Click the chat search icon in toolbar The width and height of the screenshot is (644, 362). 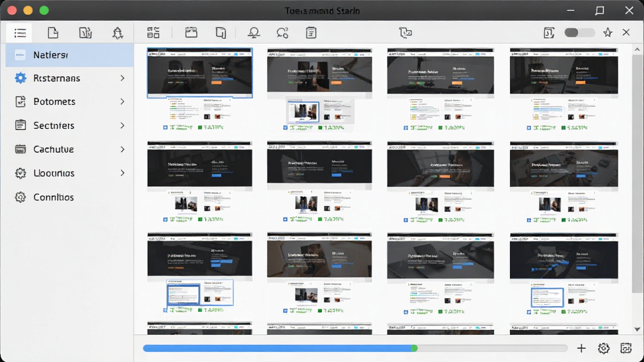click(x=282, y=33)
